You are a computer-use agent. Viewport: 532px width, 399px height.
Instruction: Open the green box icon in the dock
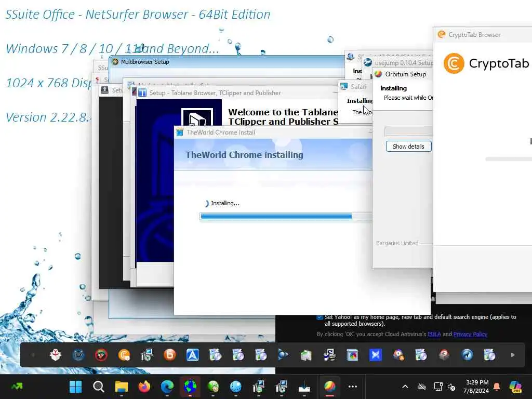coord(306,355)
